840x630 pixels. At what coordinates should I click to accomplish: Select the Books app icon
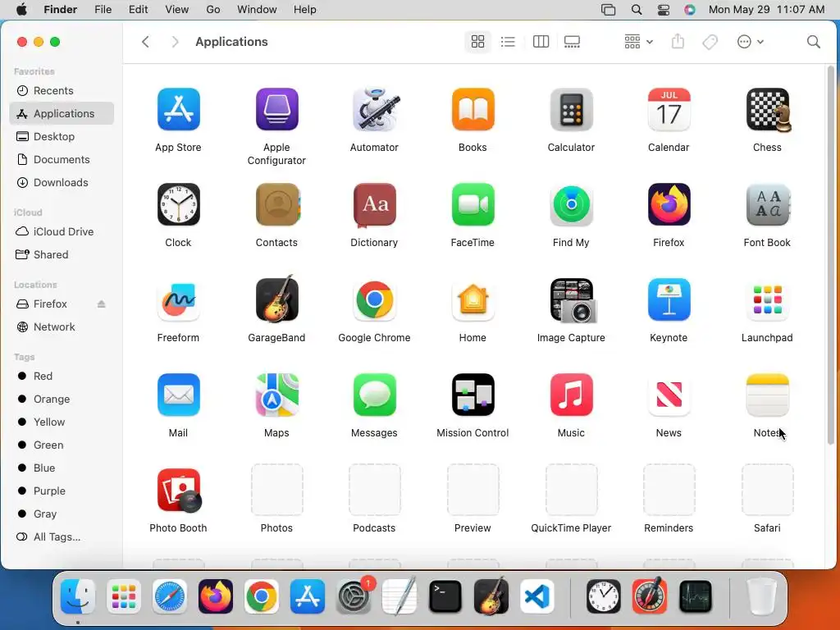pos(472,109)
